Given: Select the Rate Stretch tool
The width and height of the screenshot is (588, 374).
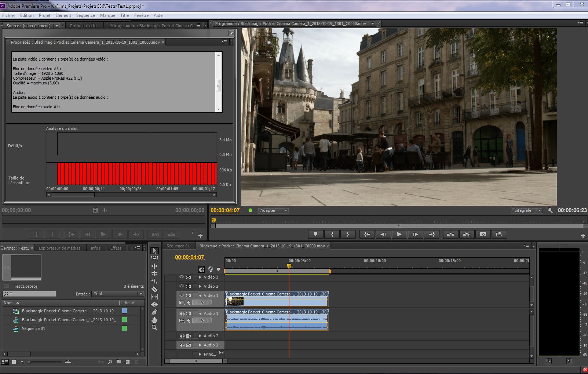Looking at the screenshot, I should [154, 282].
